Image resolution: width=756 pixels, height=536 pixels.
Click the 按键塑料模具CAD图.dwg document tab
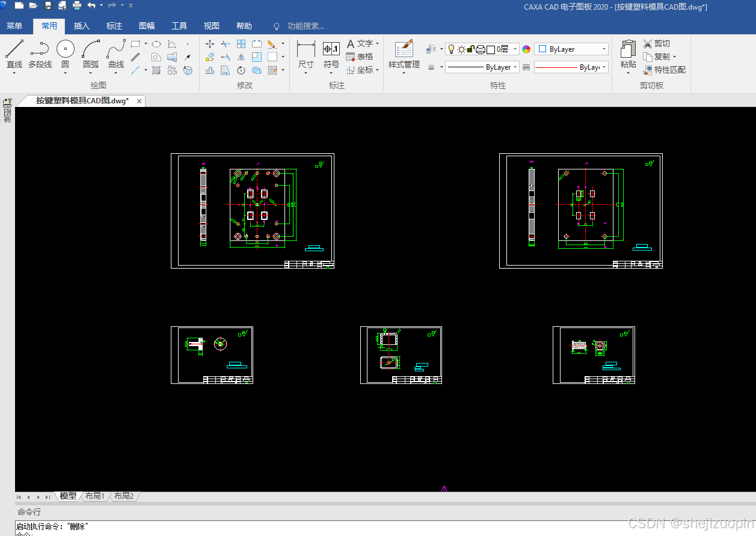pyautogui.click(x=82, y=101)
